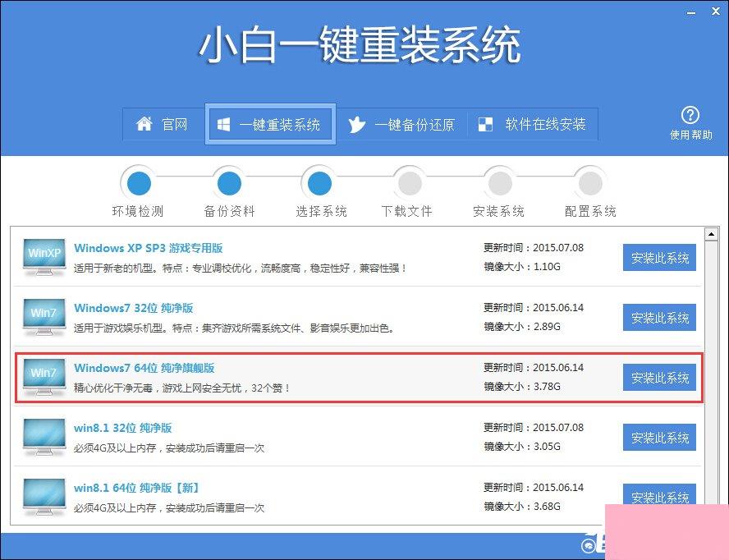Open win8.1 32位 纯净版 title link
729x560 pixels.
click(x=123, y=428)
